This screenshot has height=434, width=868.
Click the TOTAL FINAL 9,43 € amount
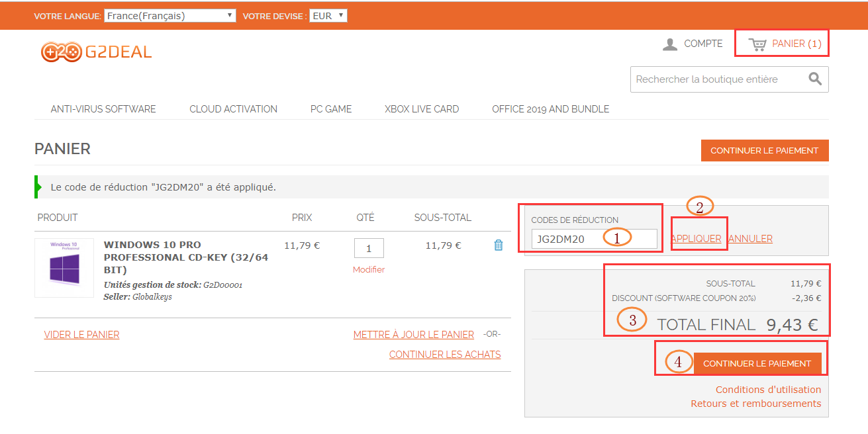pyautogui.click(x=792, y=325)
